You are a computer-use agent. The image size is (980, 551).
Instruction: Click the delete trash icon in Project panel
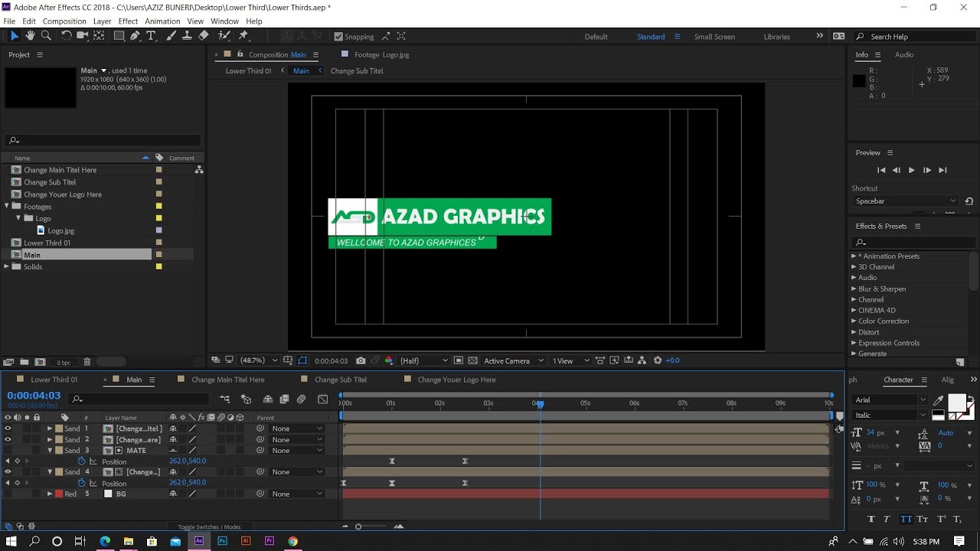(87, 362)
